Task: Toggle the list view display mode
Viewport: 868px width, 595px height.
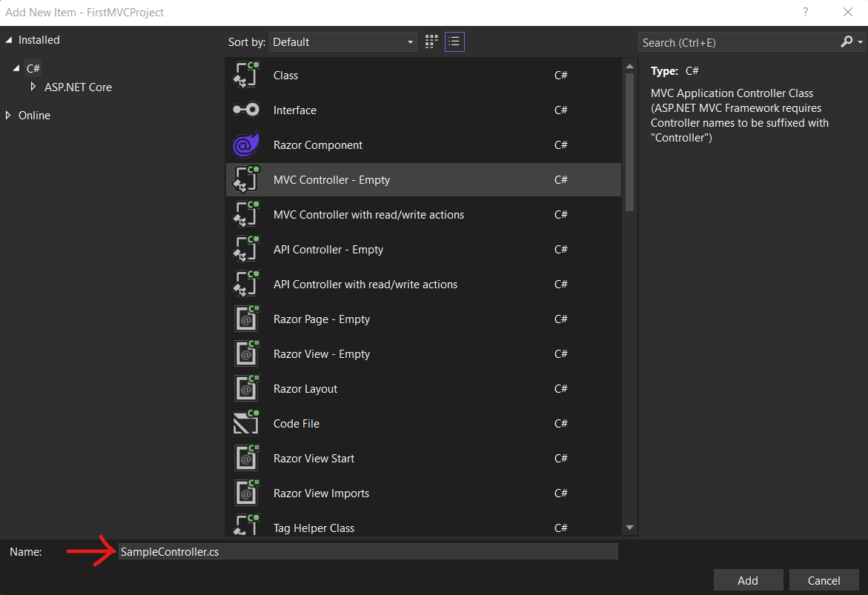Action: pos(454,41)
